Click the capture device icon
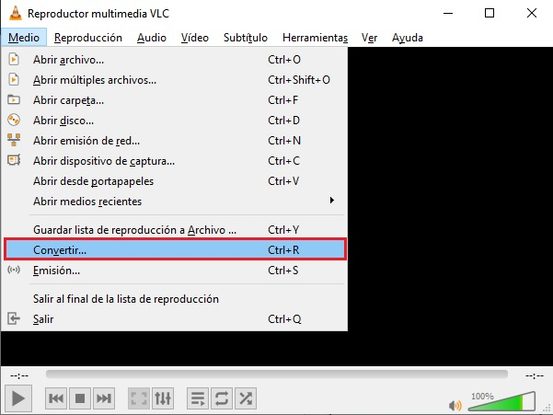The height and width of the screenshot is (415, 553). pos(14,160)
